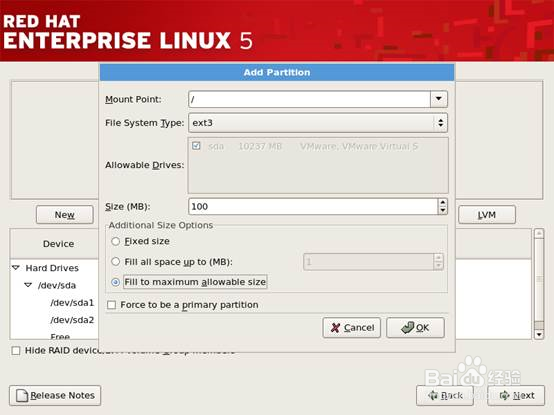Click the Release Notes document icon
Image resolution: width=554 pixels, height=415 pixels.
[22, 395]
